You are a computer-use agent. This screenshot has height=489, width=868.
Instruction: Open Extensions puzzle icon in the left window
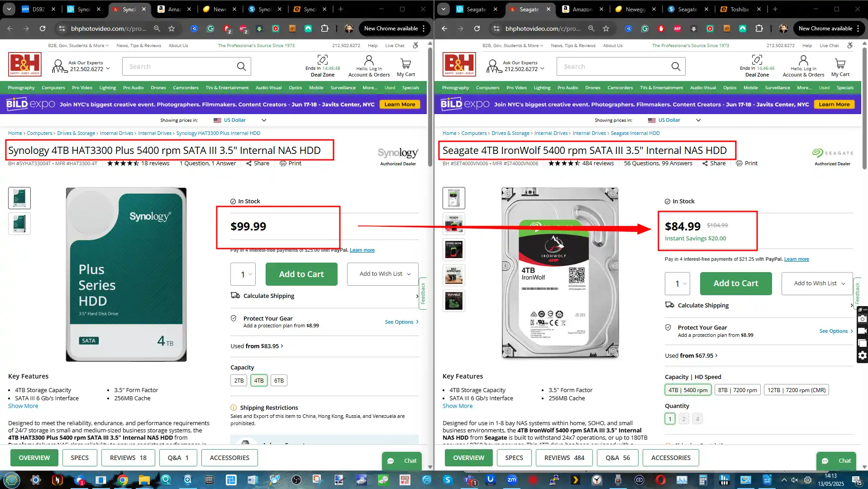tap(324, 29)
